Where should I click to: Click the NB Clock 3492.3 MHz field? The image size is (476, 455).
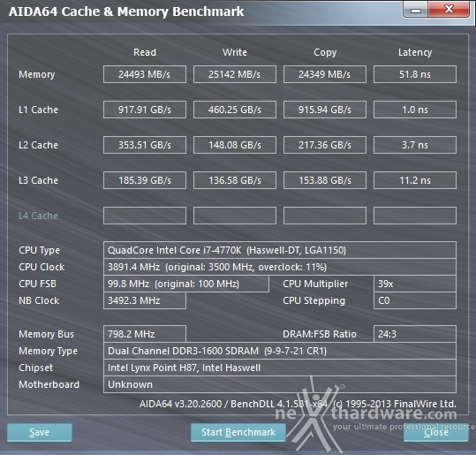[145, 300]
